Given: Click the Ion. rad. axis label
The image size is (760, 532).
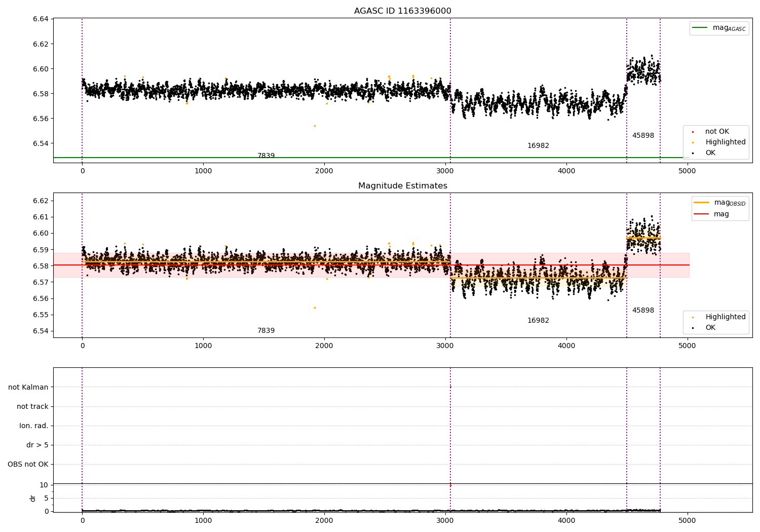Looking at the screenshot, I should click(34, 426).
